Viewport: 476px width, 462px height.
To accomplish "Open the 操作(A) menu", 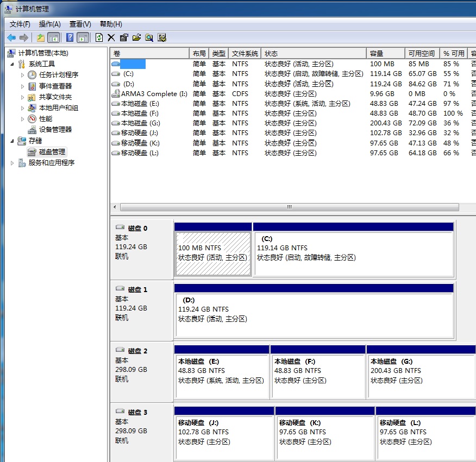I will [x=50, y=24].
